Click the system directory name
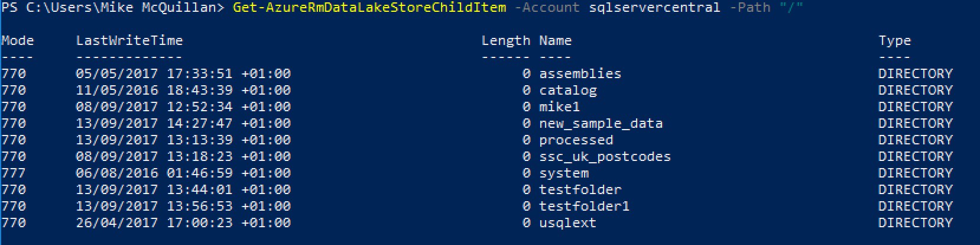The image size is (980, 245). tap(563, 173)
